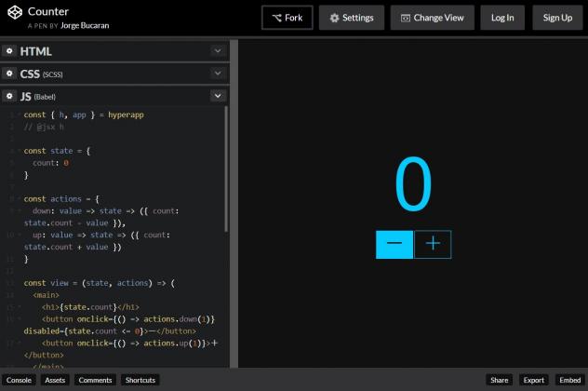Show the Comments section
Image resolution: width=588 pixels, height=391 pixels.
95,380
